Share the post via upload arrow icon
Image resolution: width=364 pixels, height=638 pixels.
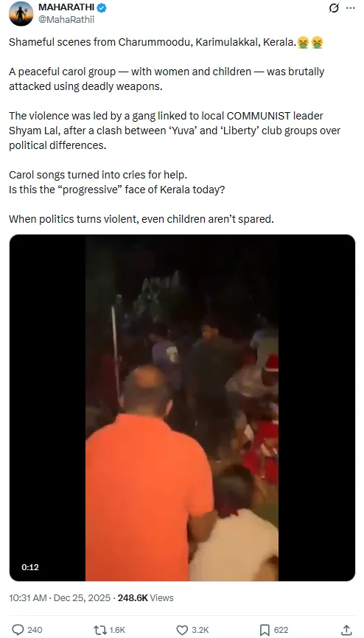(x=346, y=630)
